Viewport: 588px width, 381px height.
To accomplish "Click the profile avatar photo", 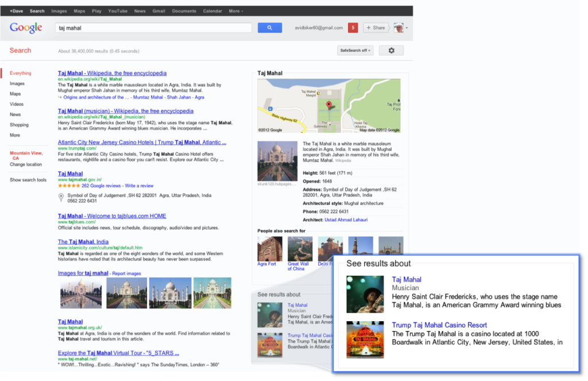I will pos(399,28).
